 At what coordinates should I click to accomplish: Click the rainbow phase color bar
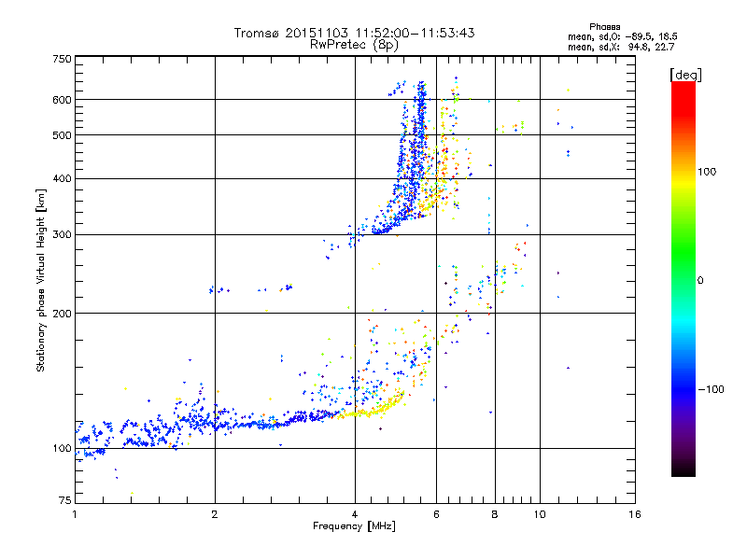684,278
